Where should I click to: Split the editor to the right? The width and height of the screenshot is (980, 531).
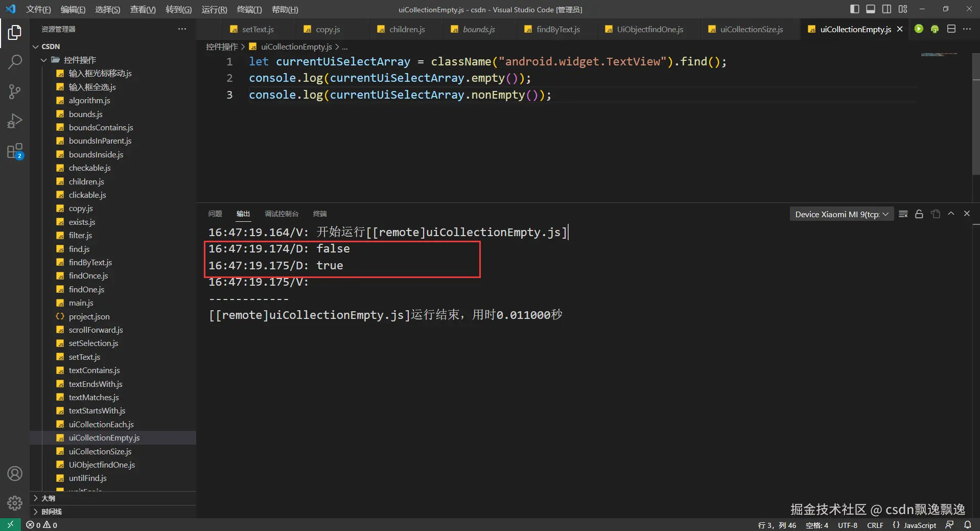[951, 29]
